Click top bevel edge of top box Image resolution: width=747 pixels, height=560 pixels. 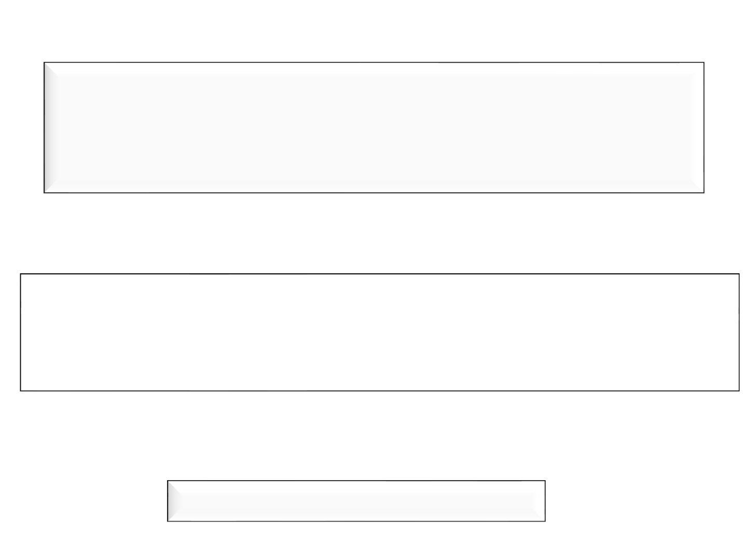pos(374,67)
